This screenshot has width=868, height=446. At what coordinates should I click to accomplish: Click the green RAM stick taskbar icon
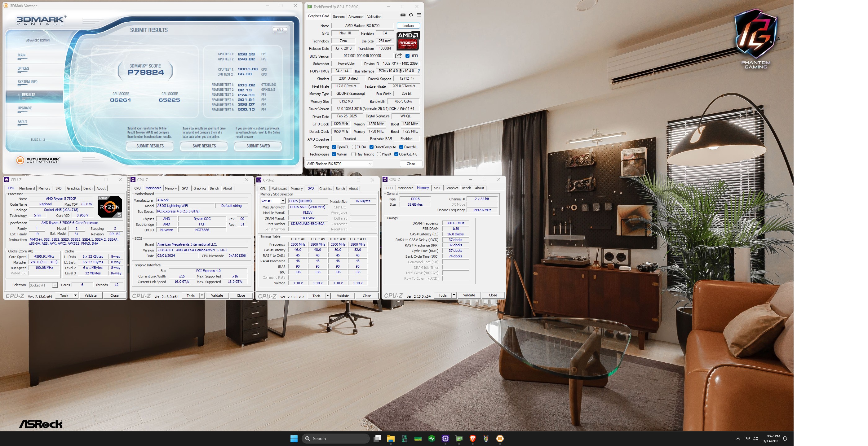click(418, 438)
